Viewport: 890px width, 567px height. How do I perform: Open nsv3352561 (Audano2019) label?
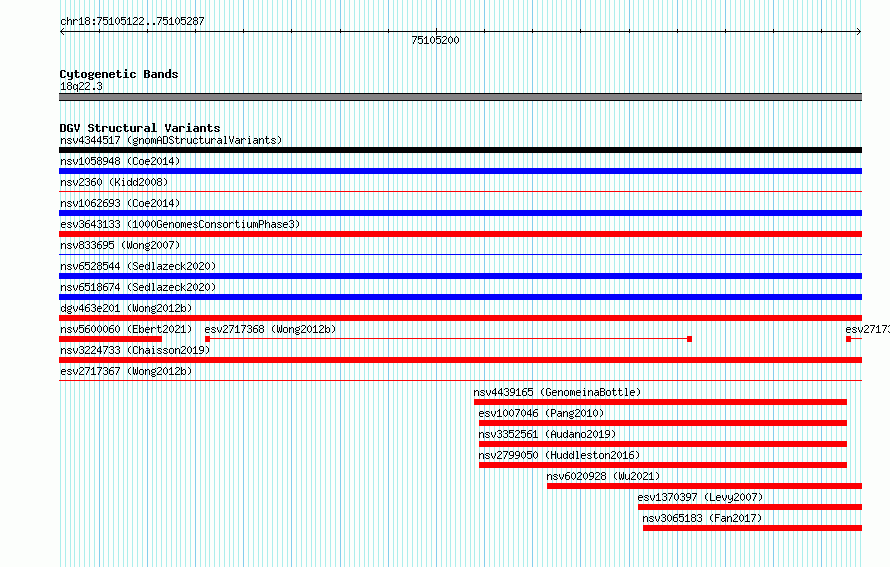(x=547, y=434)
